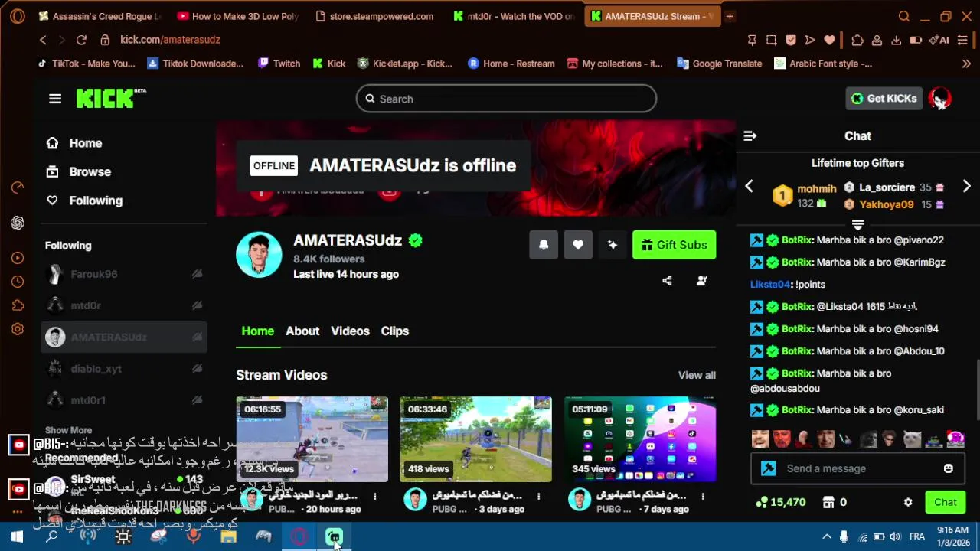Collapse the gifters bar handle
This screenshot has width=980, height=551.
857,225
